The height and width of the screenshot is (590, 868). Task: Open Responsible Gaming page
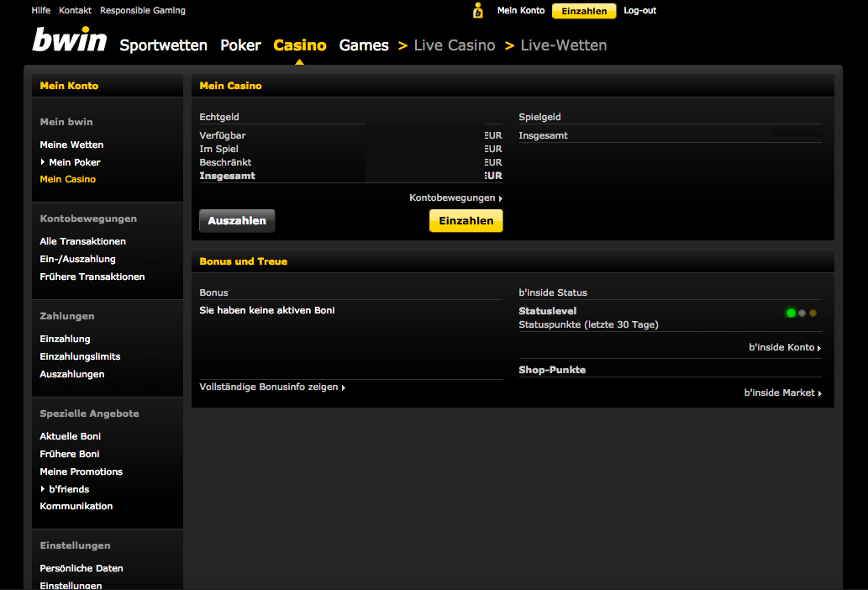pos(143,11)
